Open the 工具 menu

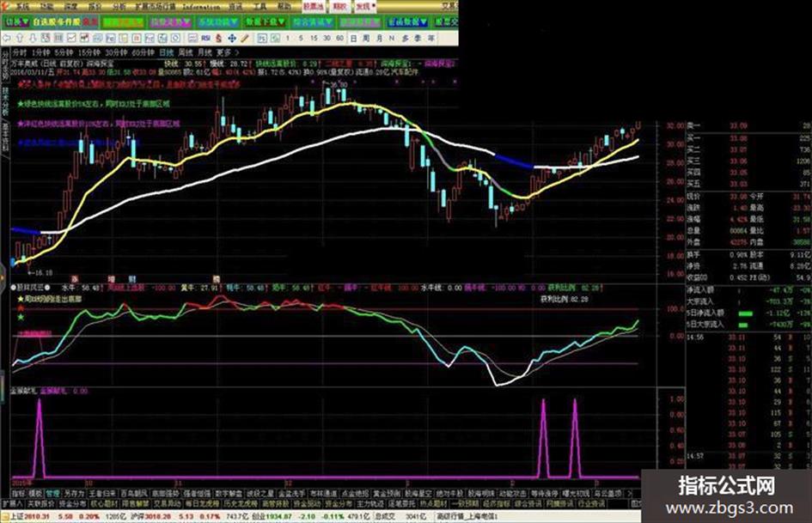click(260, 6)
